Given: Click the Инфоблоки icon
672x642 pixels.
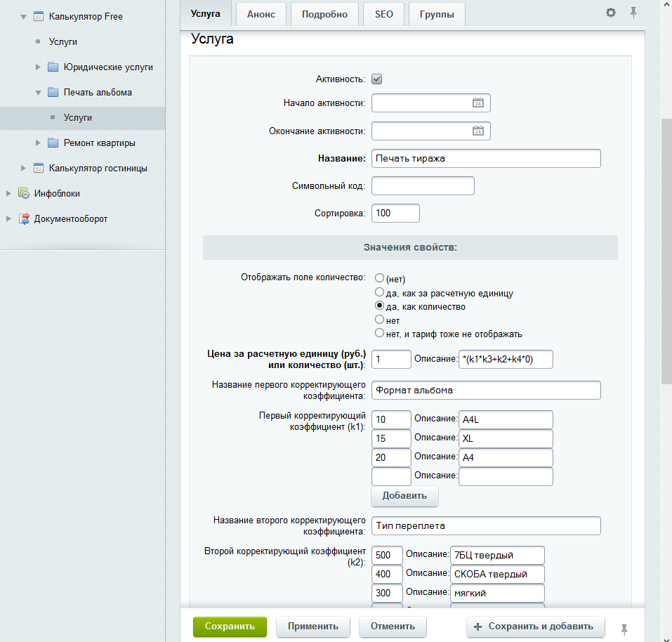Looking at the screenshot, I should (x=24, y=193).
